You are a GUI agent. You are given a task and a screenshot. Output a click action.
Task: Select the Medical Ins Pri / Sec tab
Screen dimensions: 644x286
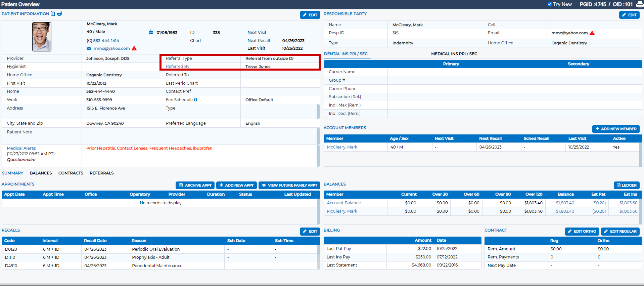pyautogui.click(x=454, y=54)
